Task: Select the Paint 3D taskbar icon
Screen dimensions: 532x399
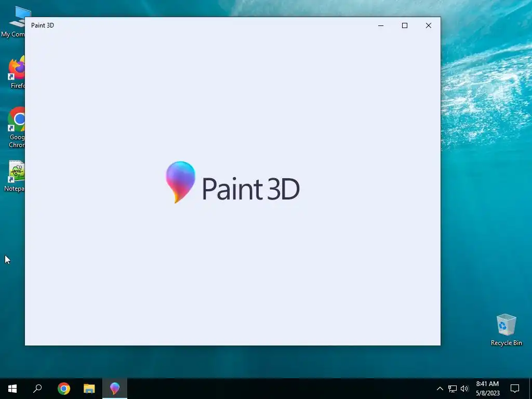Action: (x=115, y=388)
